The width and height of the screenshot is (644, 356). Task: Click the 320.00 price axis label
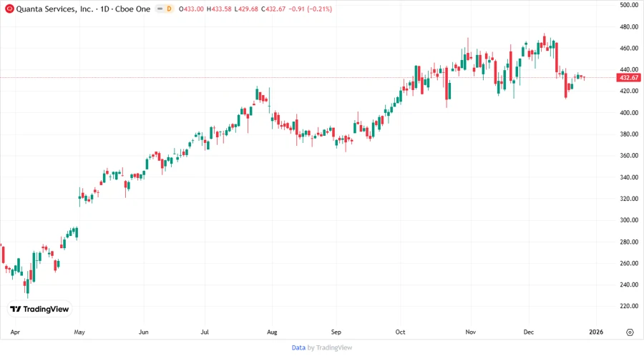click(x=629, y=199)
